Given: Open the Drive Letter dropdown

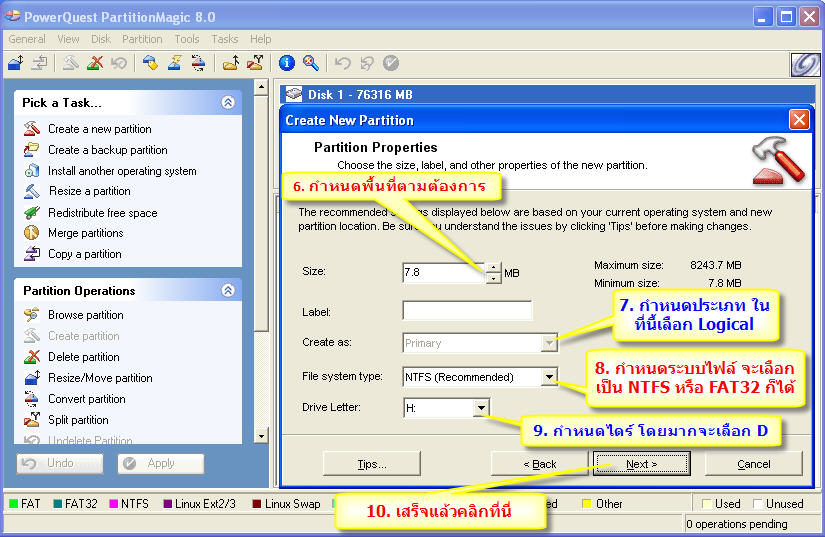Looking at the screenshot, I should click(481, 408).
